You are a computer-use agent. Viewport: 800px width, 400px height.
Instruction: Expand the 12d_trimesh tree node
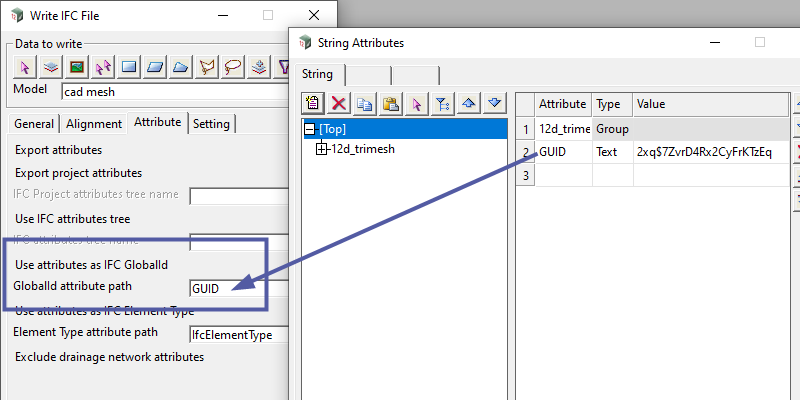pyautogui.click(x=322, y=149)
